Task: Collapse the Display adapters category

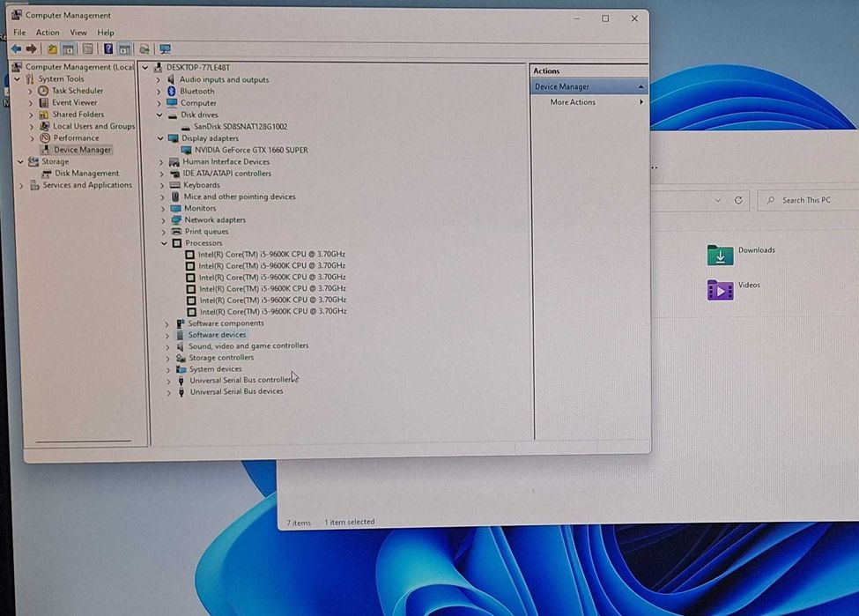Action: (x=160, y=138)
